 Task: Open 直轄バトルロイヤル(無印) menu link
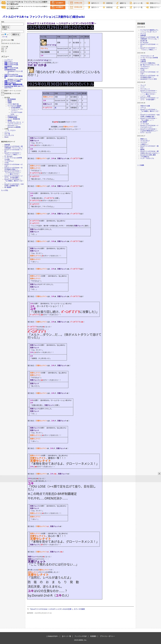pyautogui.click(x=13, y=81)
